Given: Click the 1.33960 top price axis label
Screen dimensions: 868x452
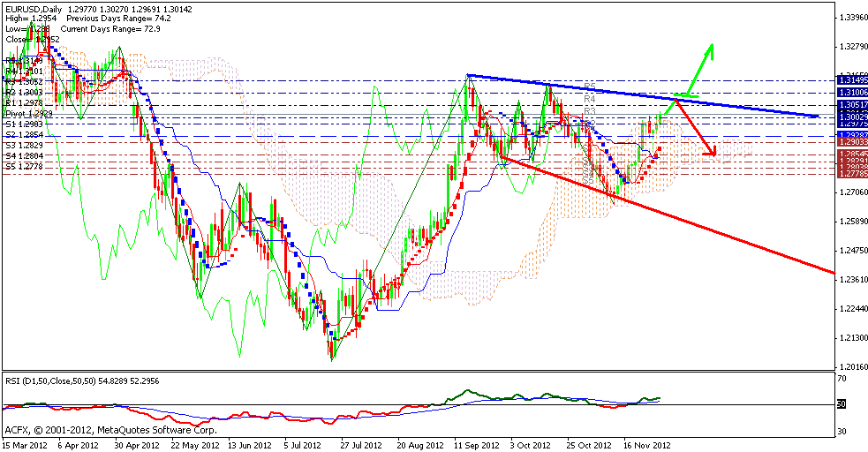Looking at the screenshot, I should [x=851, y=17].
